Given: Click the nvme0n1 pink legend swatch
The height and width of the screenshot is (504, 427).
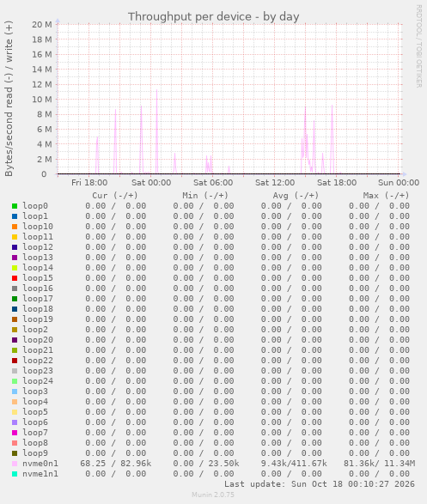Looking at the screenshot, I should [15, 464].
